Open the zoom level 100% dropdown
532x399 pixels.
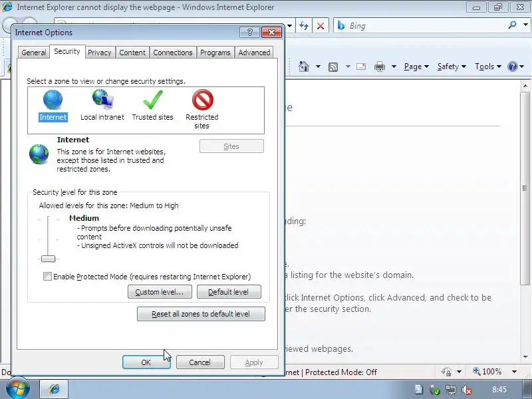(x=514, y=372)
